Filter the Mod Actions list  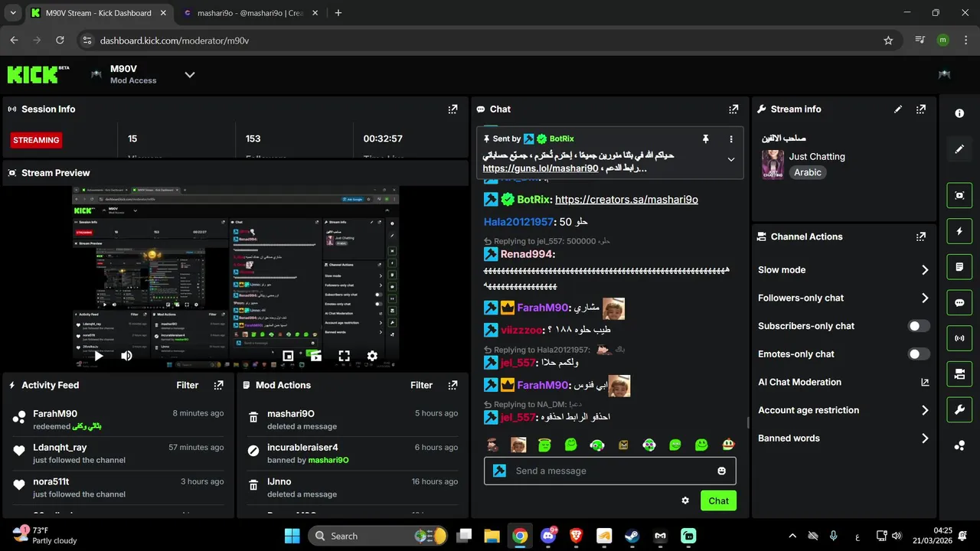click(x=422, y=386)
